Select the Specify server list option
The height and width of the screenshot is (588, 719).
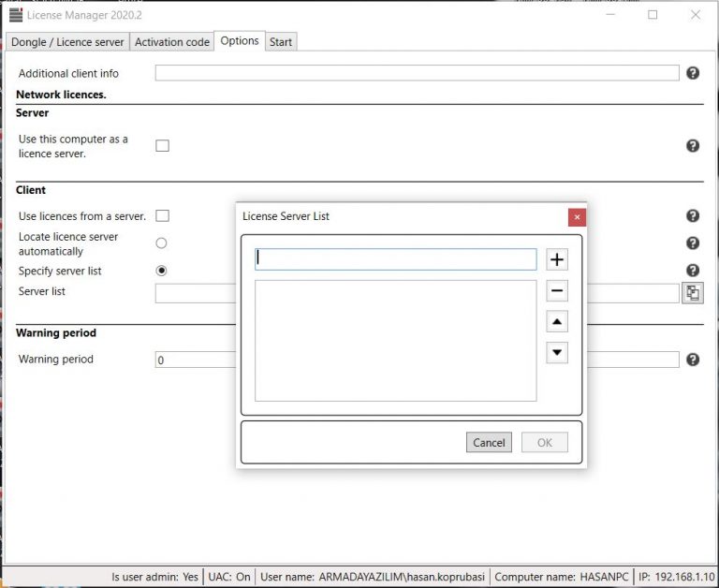(161, 271)
